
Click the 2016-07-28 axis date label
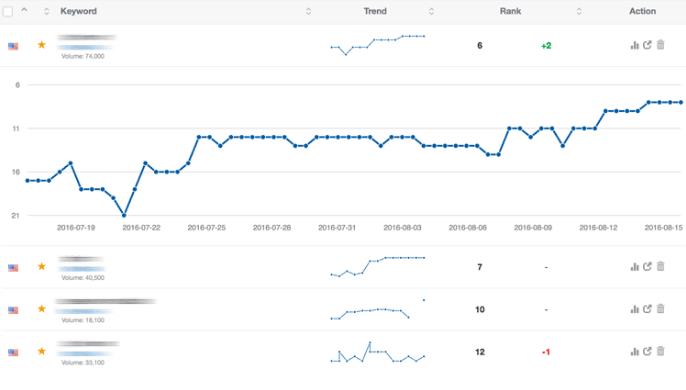[x=272, y=228]
